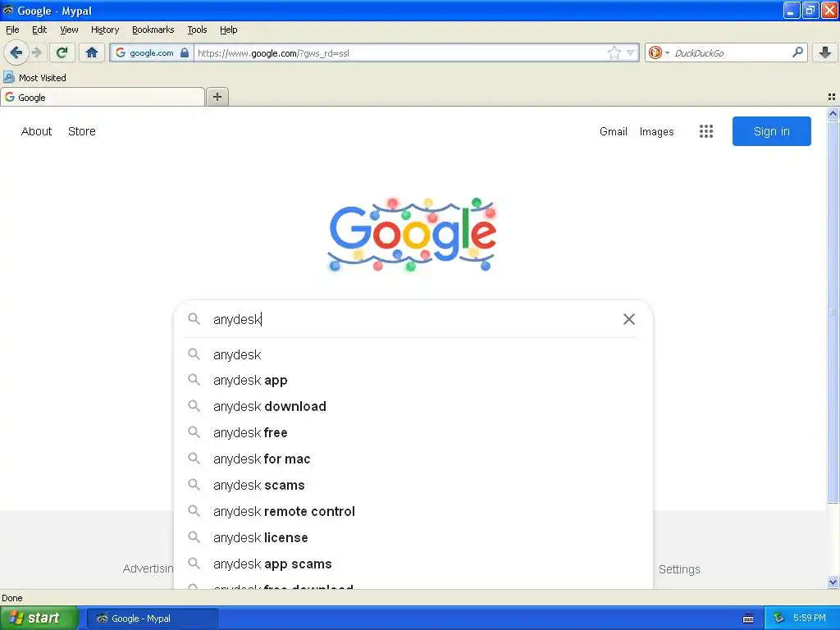The width and height of the screenshot is (840, 630).
Task: Open the on-screen keyboard tray icon
Action: [748, 619]
